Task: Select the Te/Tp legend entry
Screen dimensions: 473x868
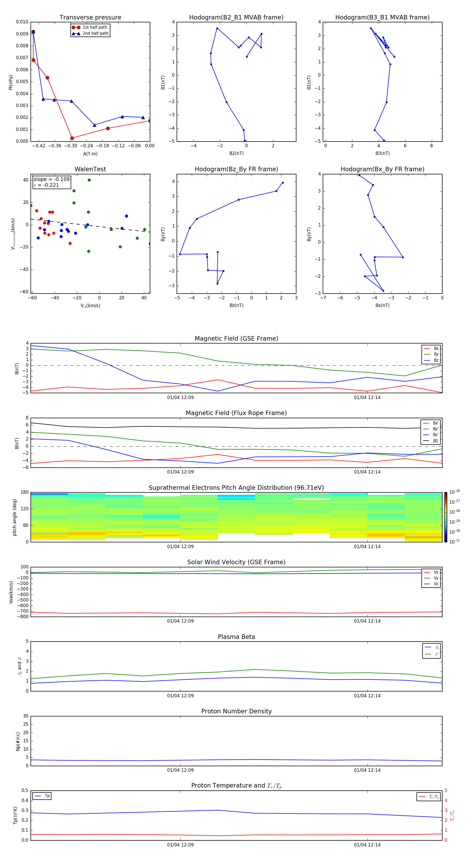Action: tap(429, 796)
